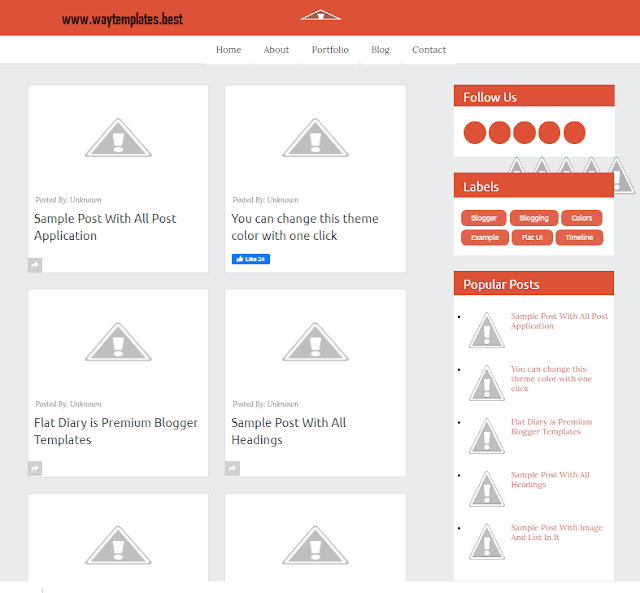Click thumbnail of Flat Diary card
The height and width of the screenshot is (593, 640).
tap(118, 342)
